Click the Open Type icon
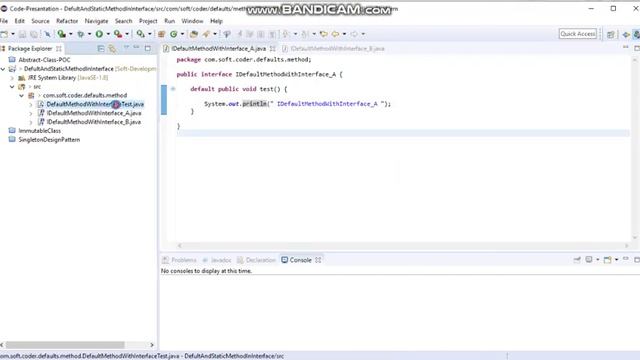 coord(194,34)
